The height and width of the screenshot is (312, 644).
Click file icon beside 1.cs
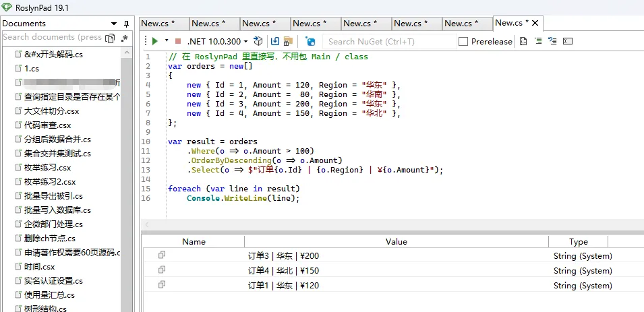coord(18,68)
